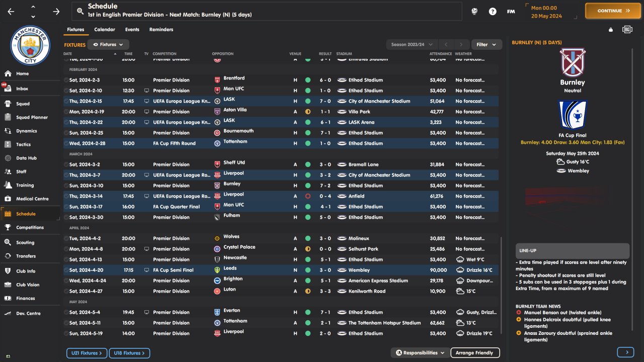The height and width of the screenshot is (362, 644).
Task: Toggle the lock icon in right panel
Action: (x=611, y=30)
